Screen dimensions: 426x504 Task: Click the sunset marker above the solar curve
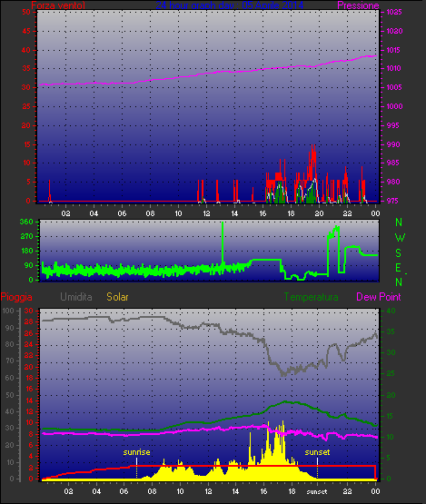pos(317,452)
